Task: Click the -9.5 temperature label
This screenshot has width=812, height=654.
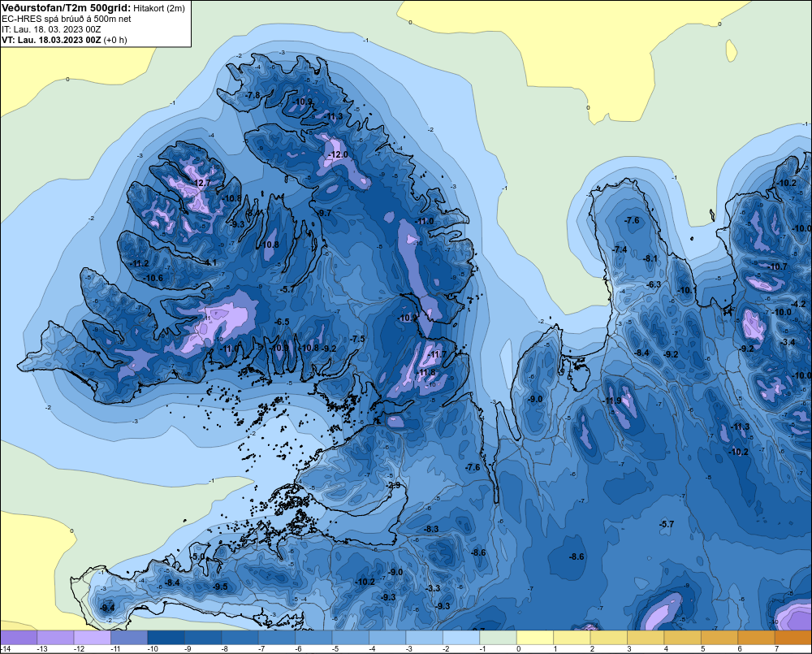Action: [220, 587]
